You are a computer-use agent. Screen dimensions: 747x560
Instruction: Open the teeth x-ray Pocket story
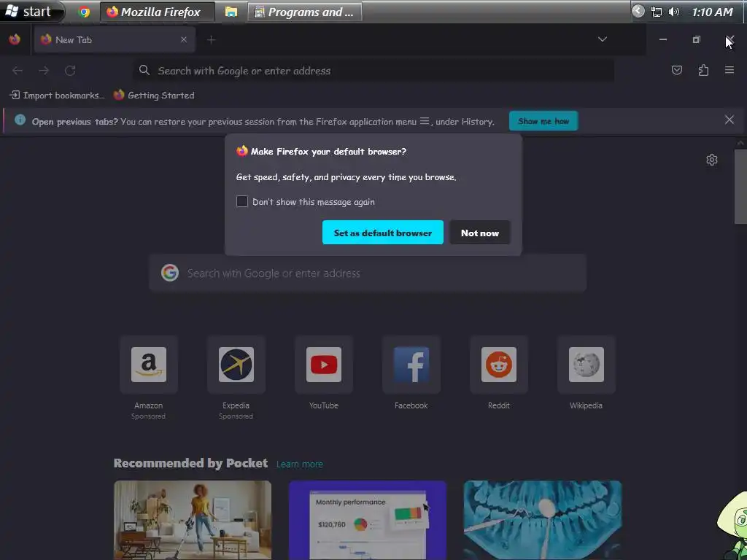tap(543, 520)
